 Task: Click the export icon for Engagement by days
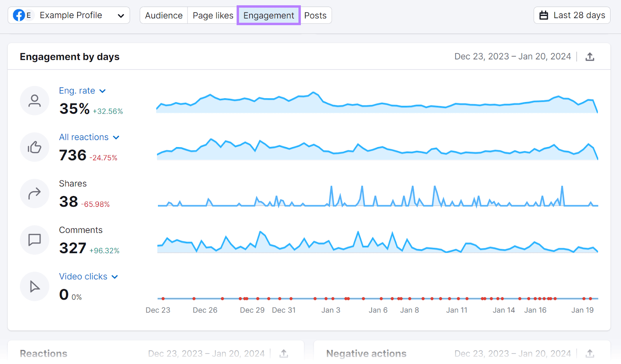[590, 56]
